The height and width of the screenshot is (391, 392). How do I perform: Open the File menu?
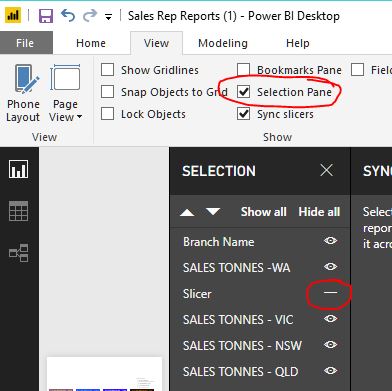click(x=25, y=43)
